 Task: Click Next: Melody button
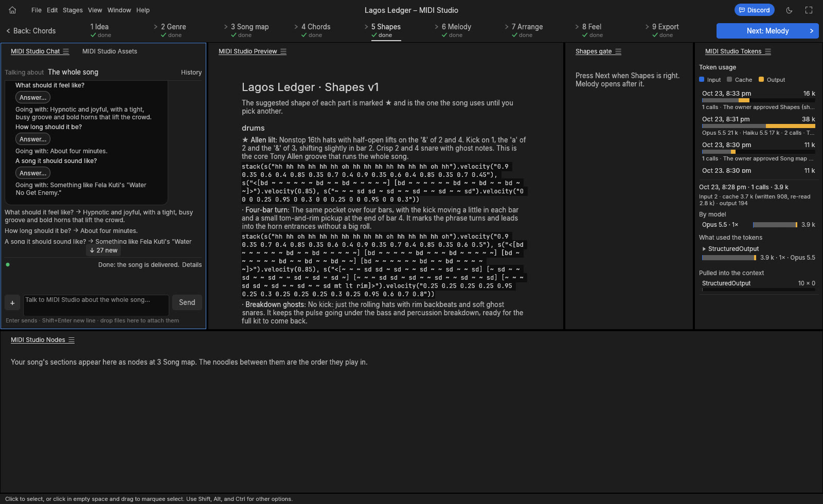click(767, 31)
